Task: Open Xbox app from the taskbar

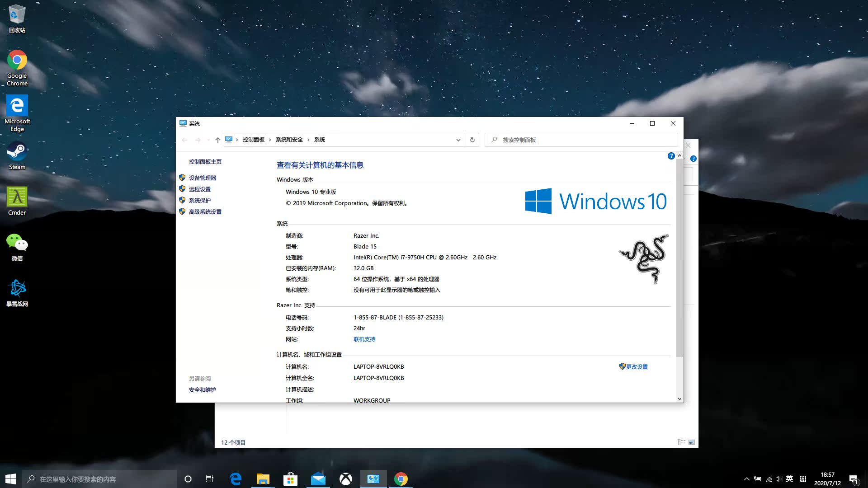Action: point(346,479)
